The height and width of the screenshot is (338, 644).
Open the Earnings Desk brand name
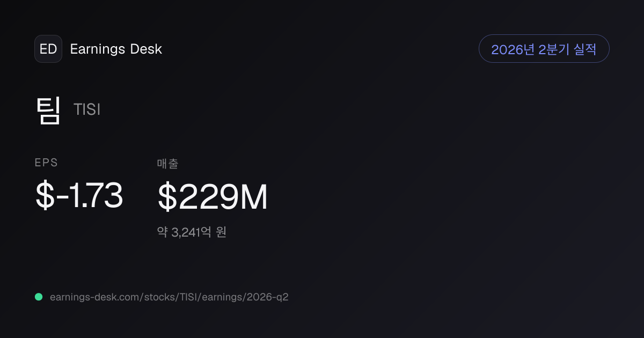(x=116, y=49)
